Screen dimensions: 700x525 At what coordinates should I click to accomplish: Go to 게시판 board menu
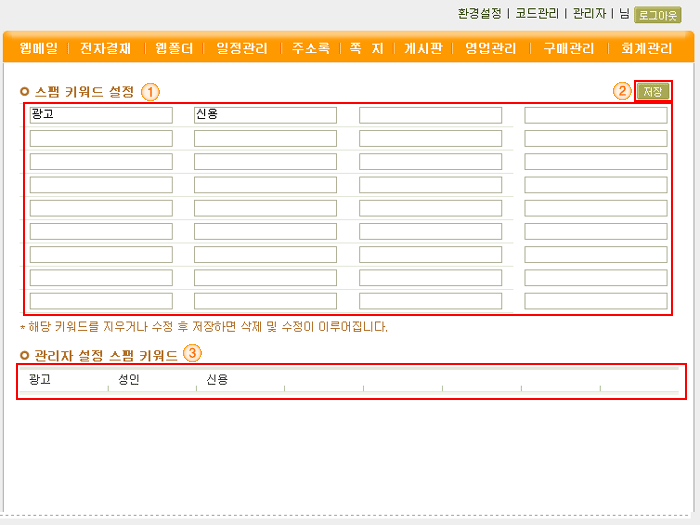(423, 48)
